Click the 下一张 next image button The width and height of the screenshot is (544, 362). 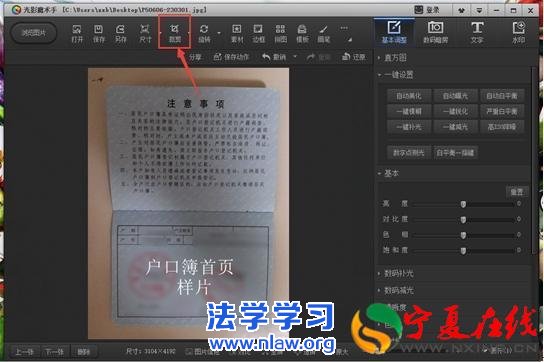point(55,352)
